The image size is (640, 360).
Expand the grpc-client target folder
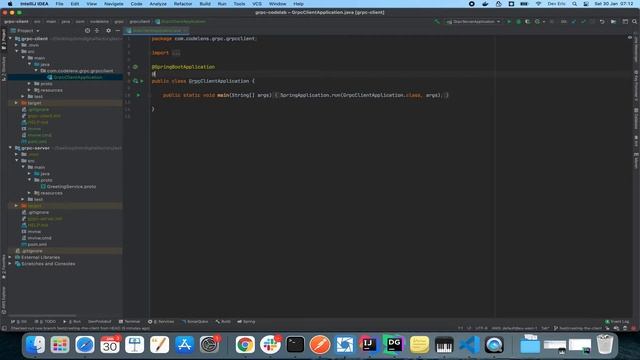click(x=17, y=103)
